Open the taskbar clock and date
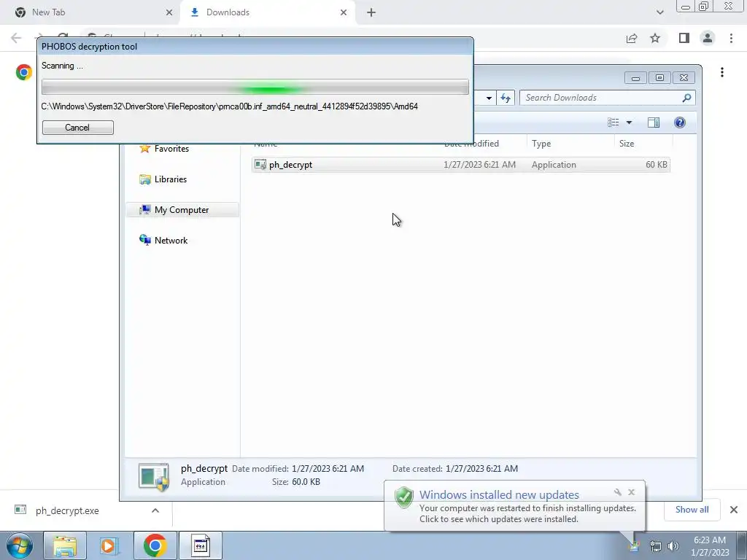Screen dimensions: 747x560 pyautogui.click(x=710, y=546)
